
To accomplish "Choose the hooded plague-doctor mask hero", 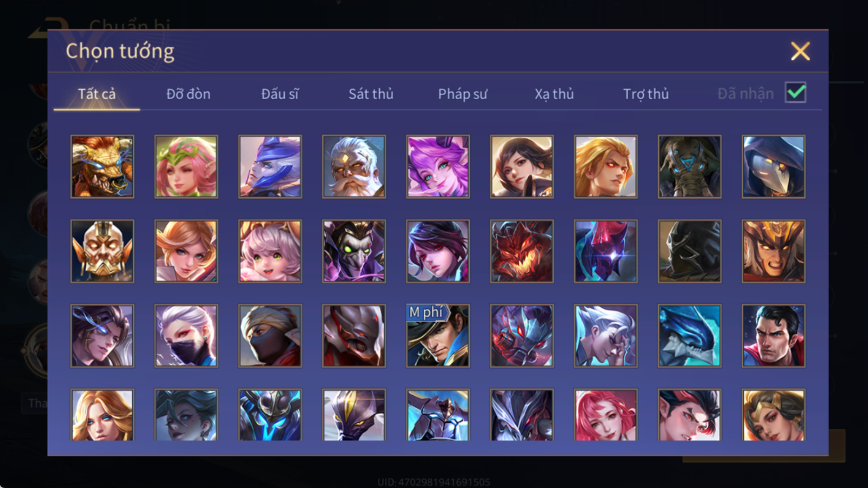I will click(773, 167).
